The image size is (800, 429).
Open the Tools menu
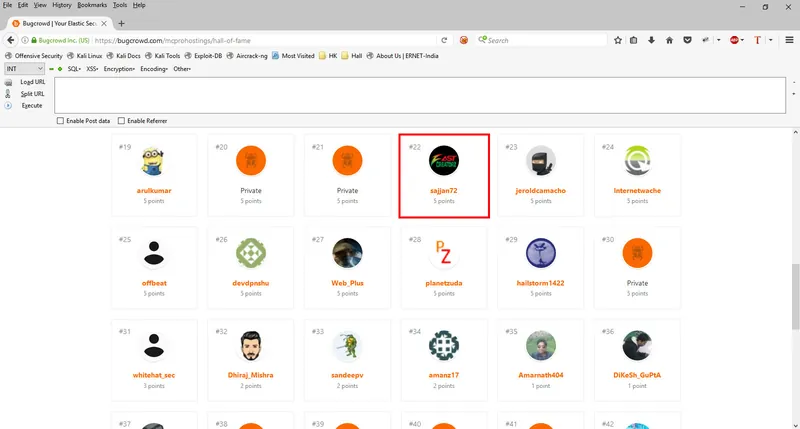click(x=120, y=5)
